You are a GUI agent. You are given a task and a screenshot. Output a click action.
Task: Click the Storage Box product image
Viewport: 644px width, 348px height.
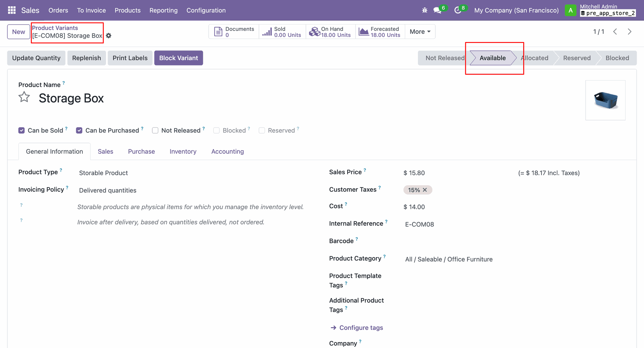point(605,100)
